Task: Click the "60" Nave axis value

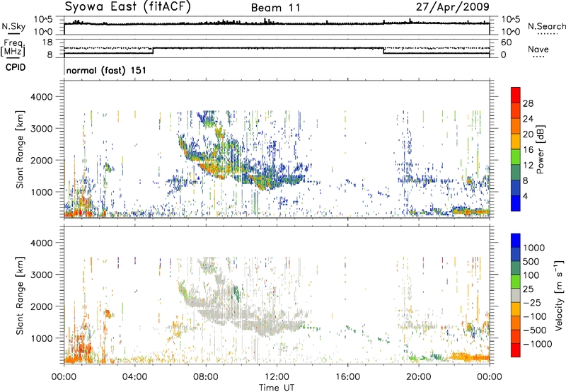Action: [506, 42]
